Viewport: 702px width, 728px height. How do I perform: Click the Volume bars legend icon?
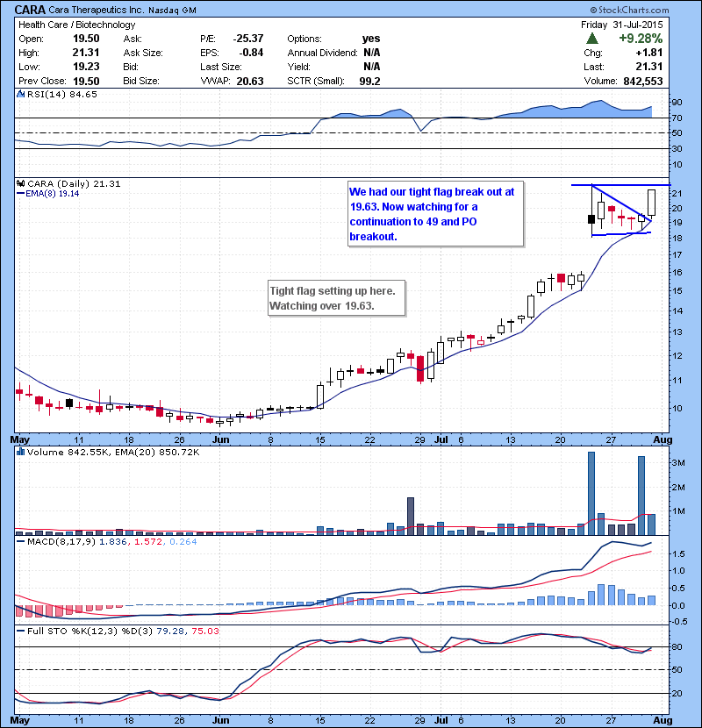pos(20,452)
